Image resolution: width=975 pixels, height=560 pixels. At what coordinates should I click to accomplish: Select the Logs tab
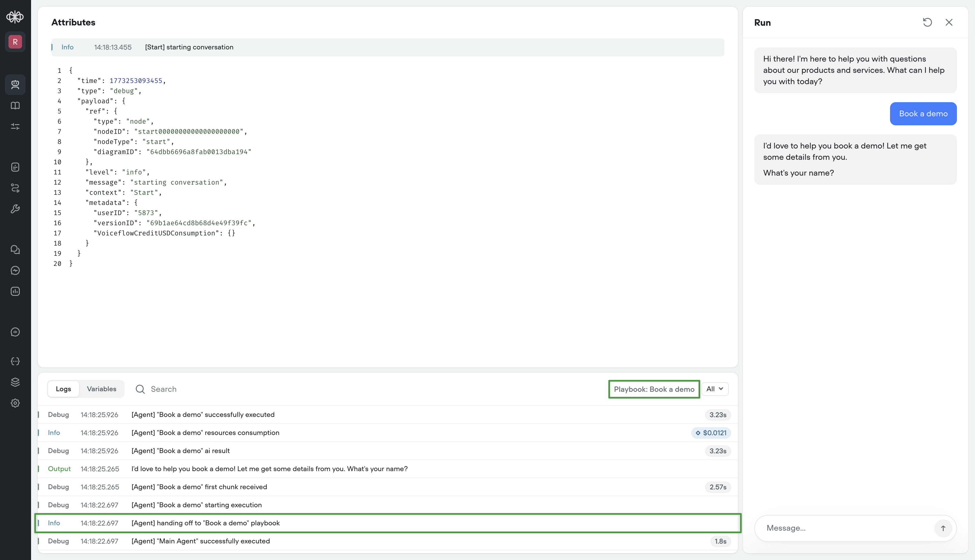click(x=64, y=389)
